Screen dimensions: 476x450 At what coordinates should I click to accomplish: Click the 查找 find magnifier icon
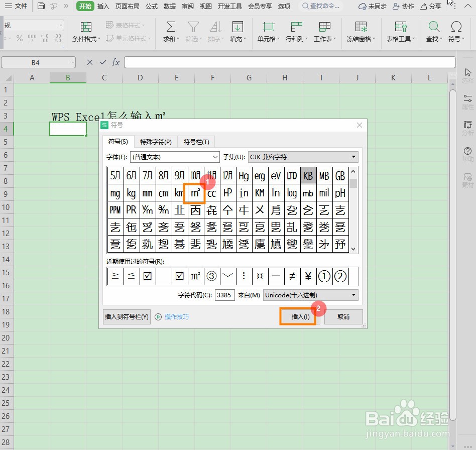434,27
